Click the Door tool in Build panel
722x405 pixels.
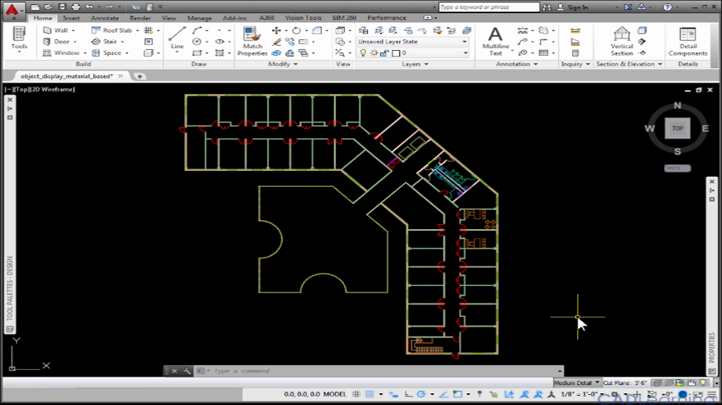coord(60,41)
